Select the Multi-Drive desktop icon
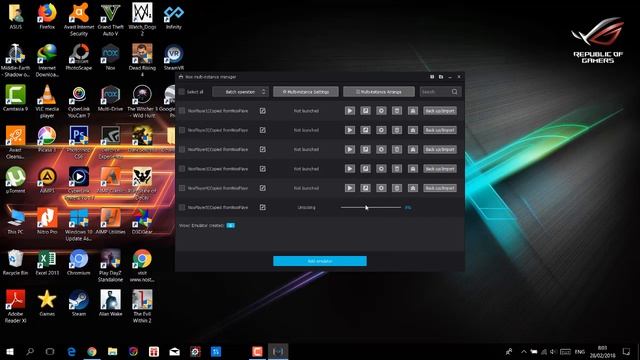 (110, 98)
